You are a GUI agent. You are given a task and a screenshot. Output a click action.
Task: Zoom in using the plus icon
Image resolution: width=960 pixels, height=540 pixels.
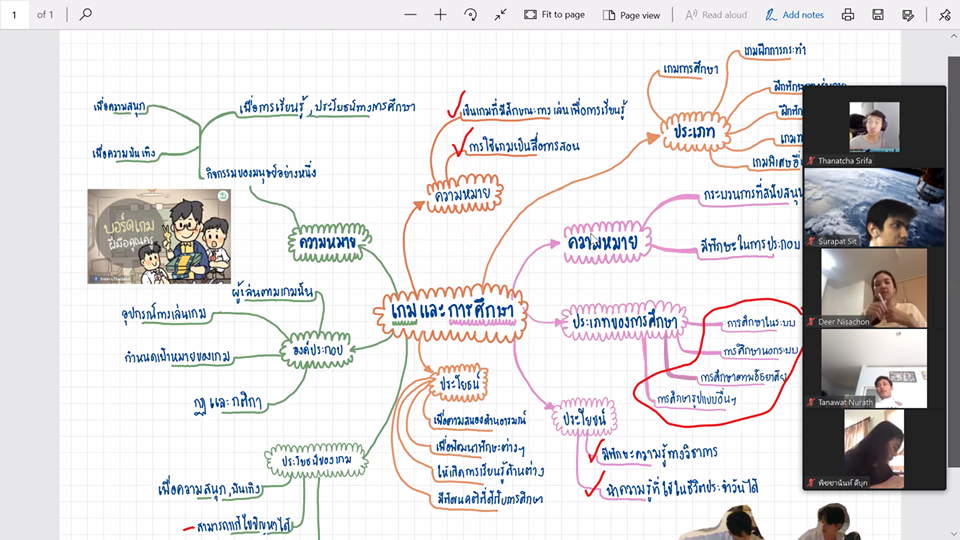[x=440, y=15]
